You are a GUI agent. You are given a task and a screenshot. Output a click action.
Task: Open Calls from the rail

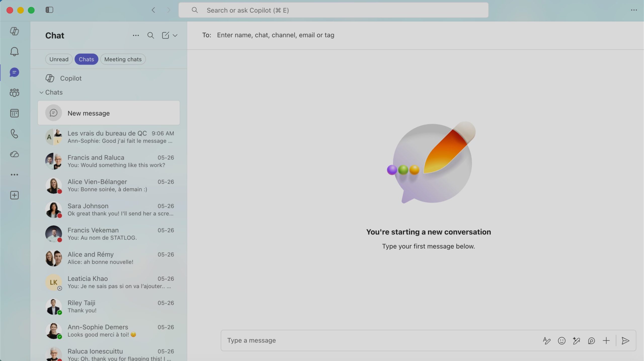pyautogui.click(x=14, y=134)
